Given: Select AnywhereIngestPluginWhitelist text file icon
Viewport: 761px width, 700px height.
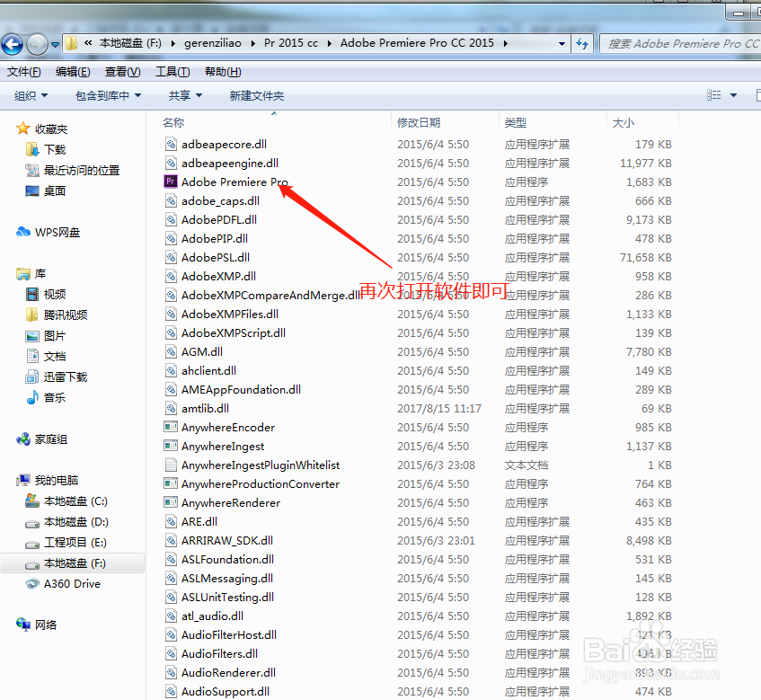Looking at the screenshot, I should [171, 465].
